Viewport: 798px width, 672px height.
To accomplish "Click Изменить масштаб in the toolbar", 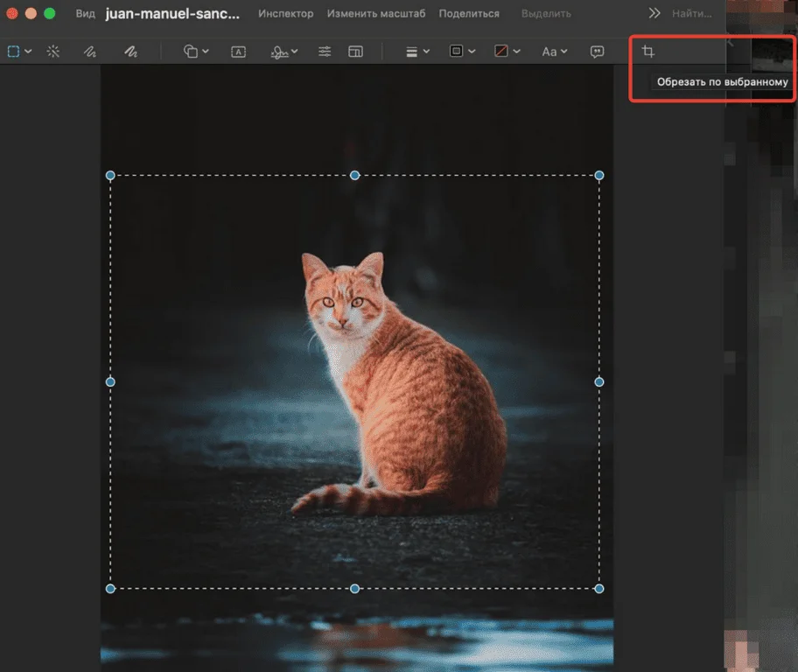I will click(x=376, y=14).
